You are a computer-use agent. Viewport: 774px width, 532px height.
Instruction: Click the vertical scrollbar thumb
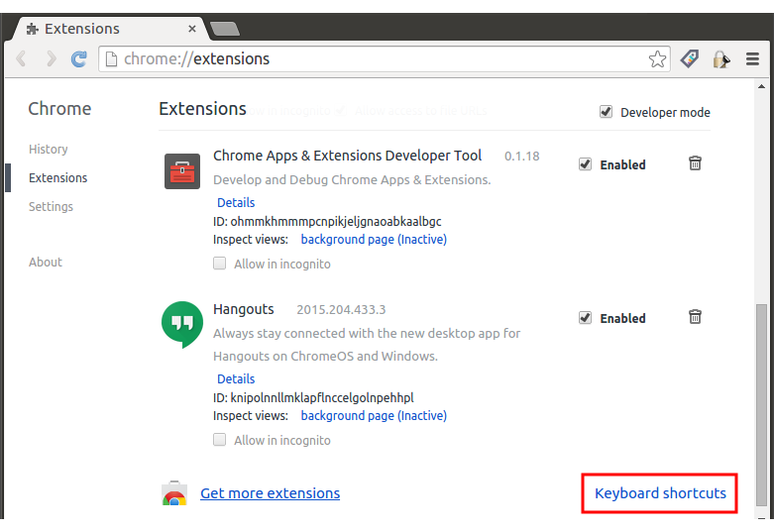[x=762, y=405]
